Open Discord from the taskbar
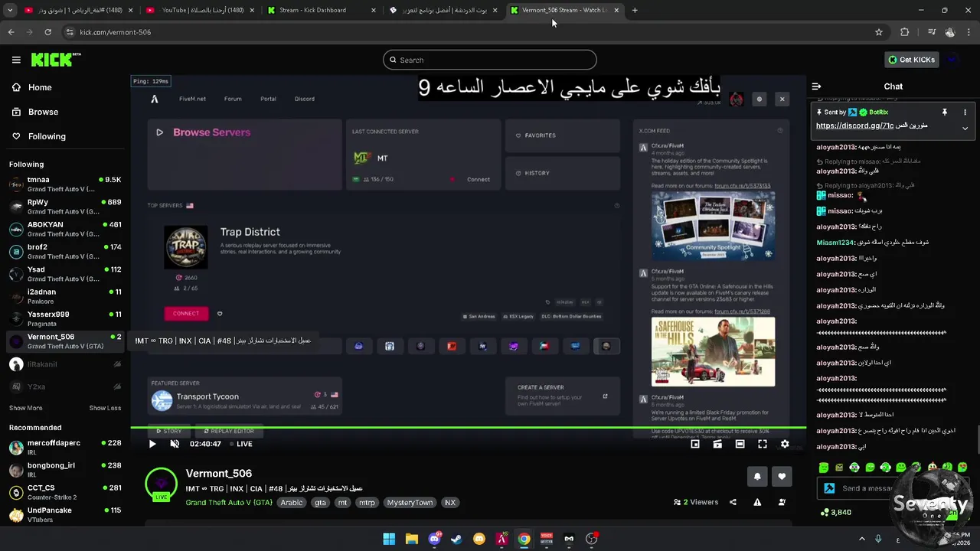Screen dimensions: 980x551 pos(434,539)
